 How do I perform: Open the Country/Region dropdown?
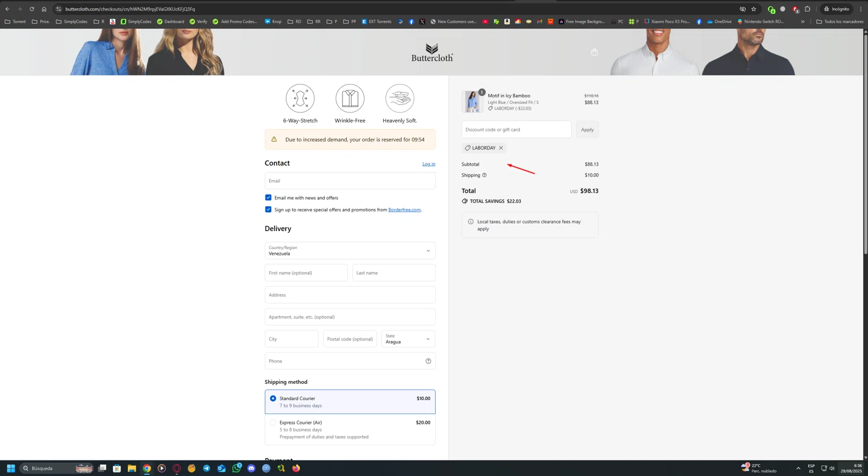point(350,251)
